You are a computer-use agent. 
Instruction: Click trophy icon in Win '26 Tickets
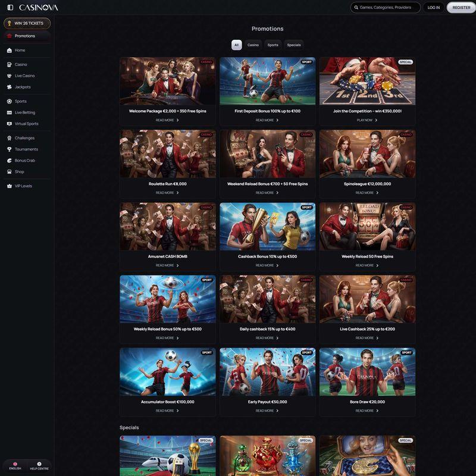click(9, 23)
